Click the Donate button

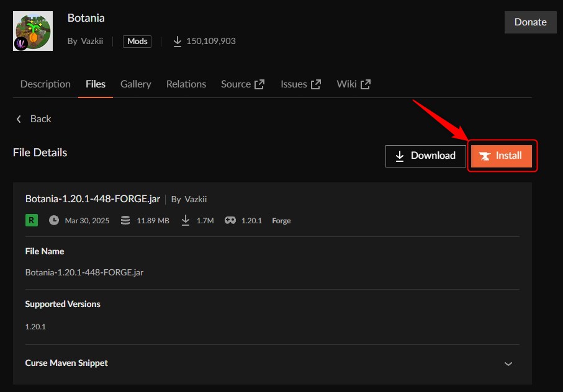pyautogui.click(x=530, y=22)
